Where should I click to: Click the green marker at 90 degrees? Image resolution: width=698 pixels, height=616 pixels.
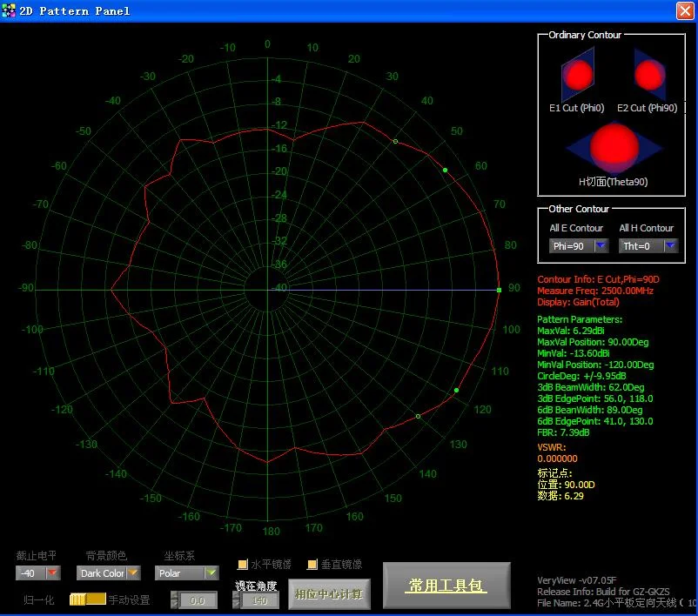point(499,290)
